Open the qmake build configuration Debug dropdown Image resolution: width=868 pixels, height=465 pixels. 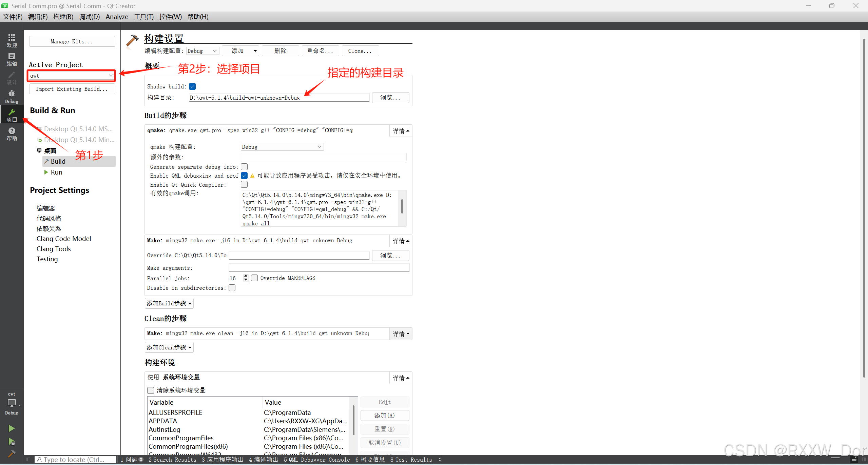click(282, 147)
